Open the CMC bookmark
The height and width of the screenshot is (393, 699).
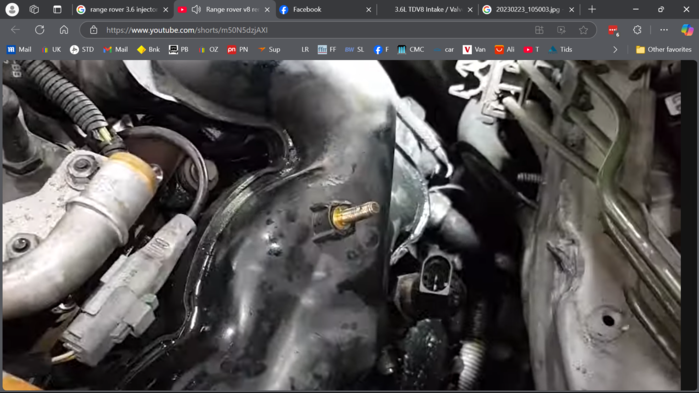click(x=411, y=49)
